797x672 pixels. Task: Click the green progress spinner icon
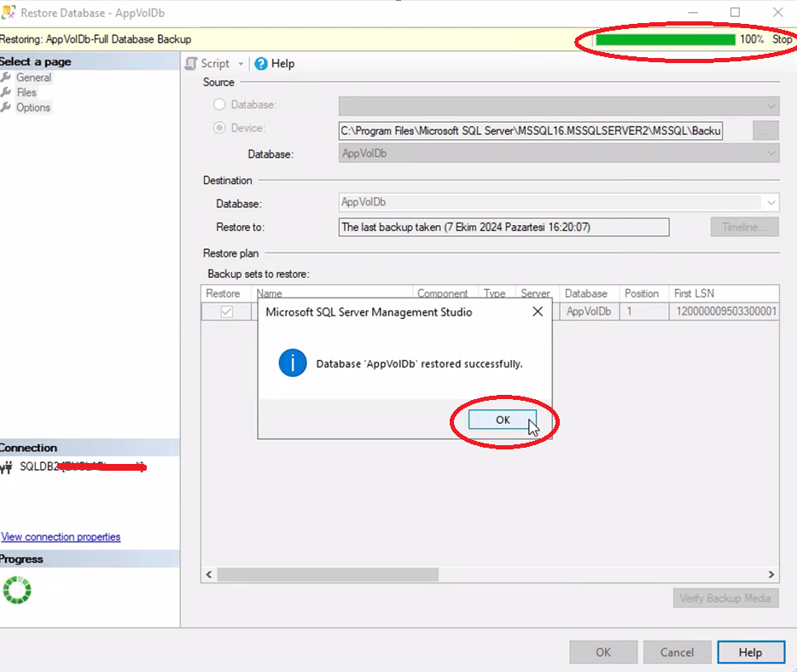tap(17, 590)
